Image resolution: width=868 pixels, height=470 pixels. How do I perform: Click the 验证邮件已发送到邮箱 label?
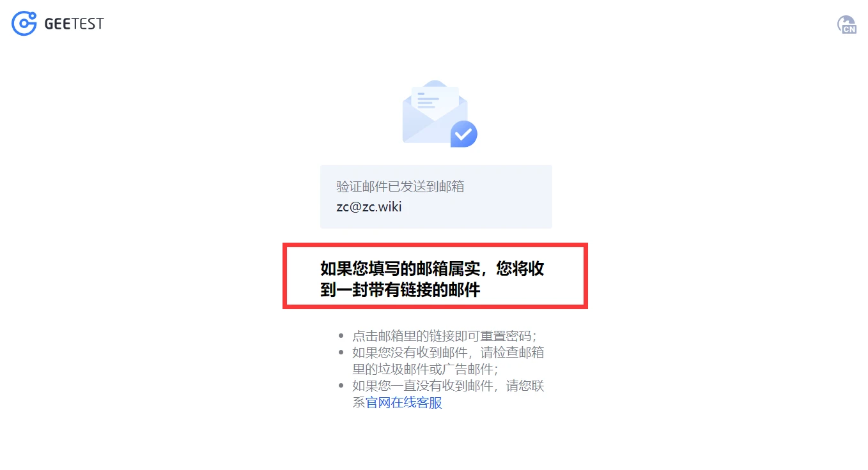[x=401, y=186]
